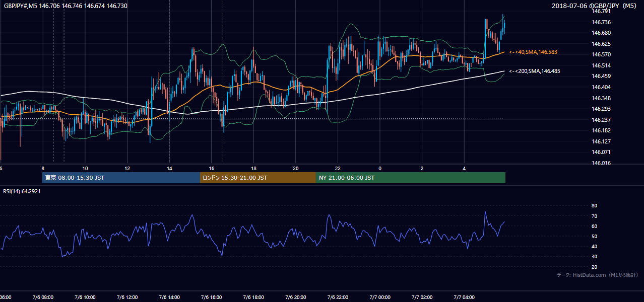Click the RSI 40 level label
The image size is (644, 302).
(x=595, y=247)
